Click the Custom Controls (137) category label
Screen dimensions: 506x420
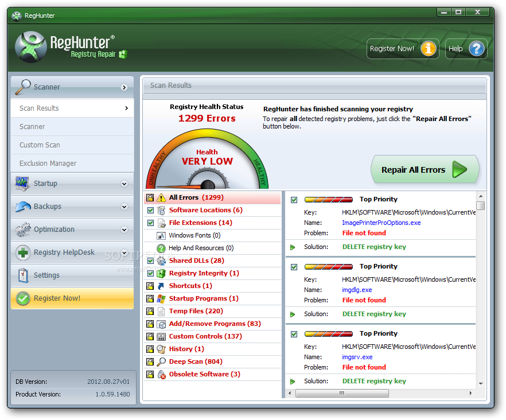tap(205, 336)
